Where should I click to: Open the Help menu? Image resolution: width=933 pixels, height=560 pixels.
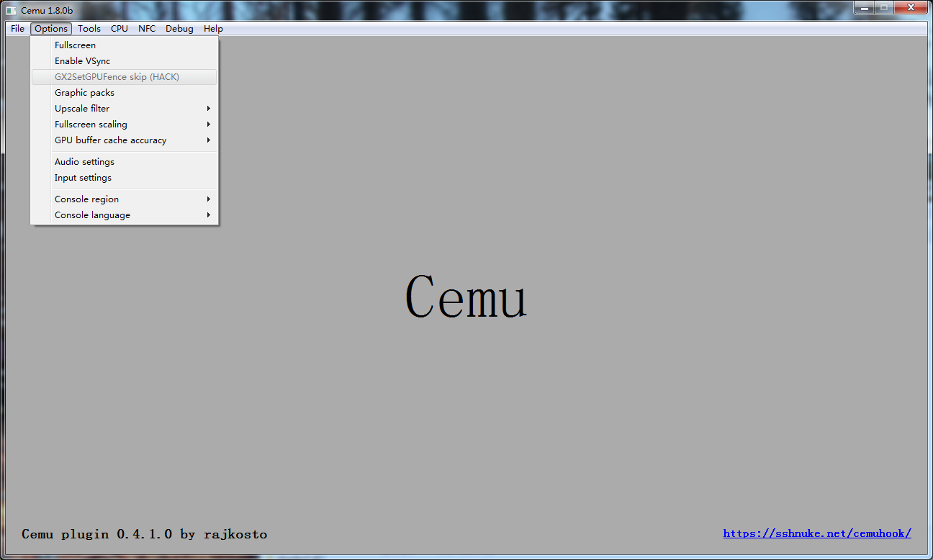point(213,29)
